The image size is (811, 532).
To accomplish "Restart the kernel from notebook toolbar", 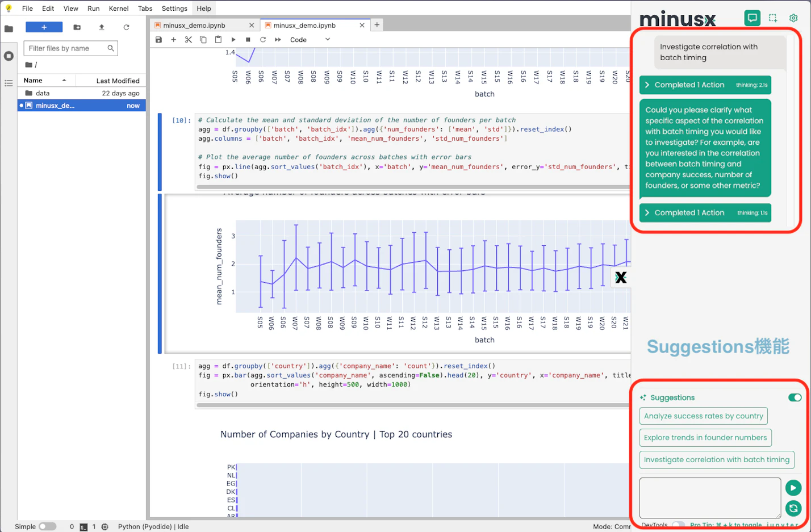I will pyautogui.click(x=263, y=40).
